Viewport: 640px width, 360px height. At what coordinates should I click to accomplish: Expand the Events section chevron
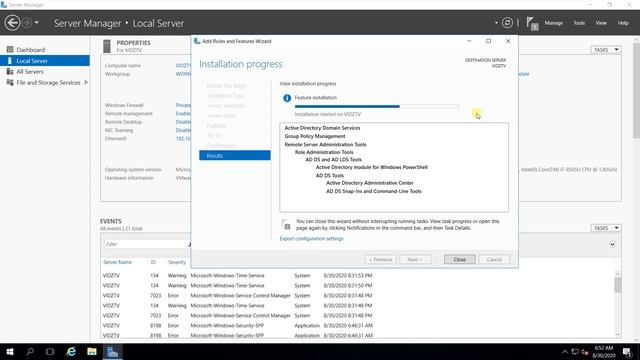coord(612,244)
